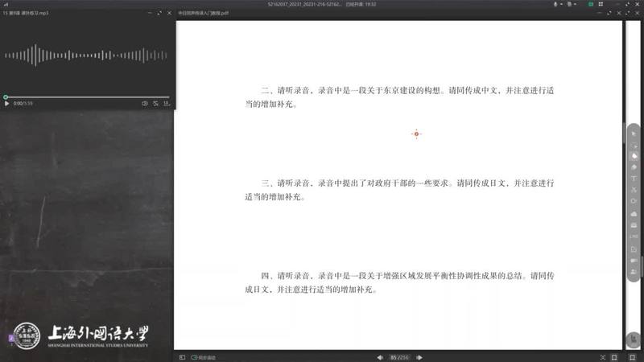Image resolution: width=644 pixels, height=362 pixels.
Task: Click the microphone icon in top bar
Action: (555, 4)
